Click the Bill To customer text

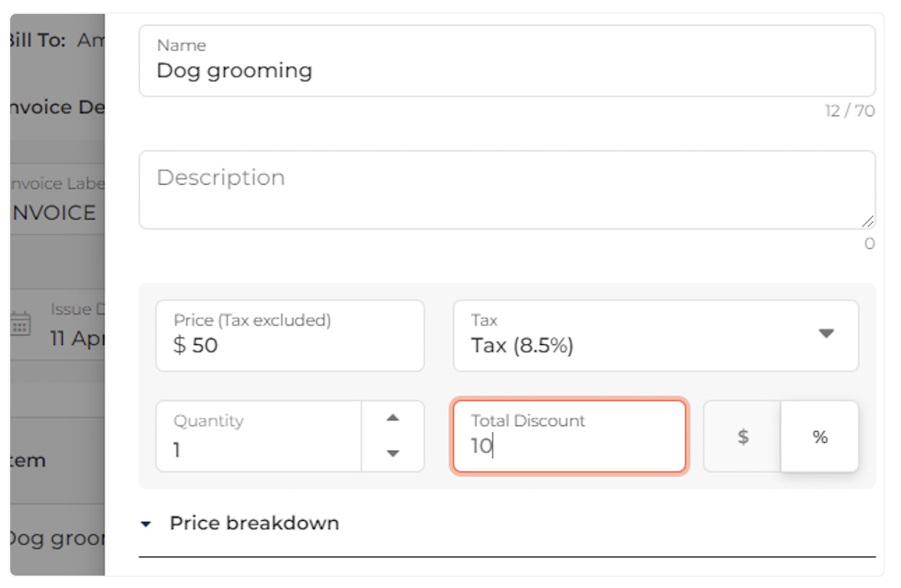pyautogui.click(x=91, y=41)
